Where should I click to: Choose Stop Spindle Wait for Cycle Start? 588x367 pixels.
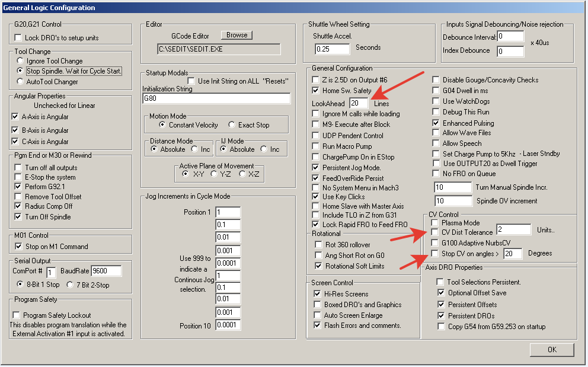tap(20, 71)
